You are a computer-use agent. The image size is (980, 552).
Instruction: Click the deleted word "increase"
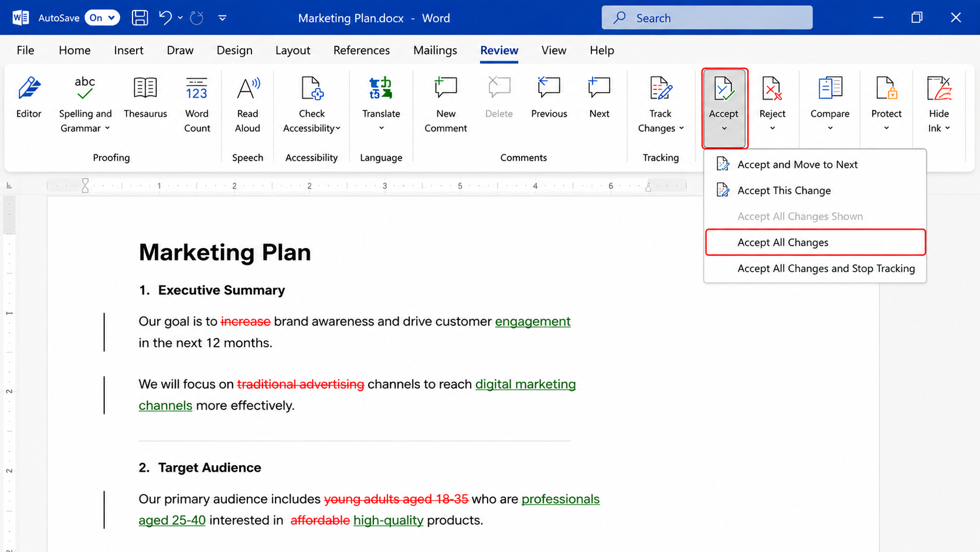[x=246, y=321]
